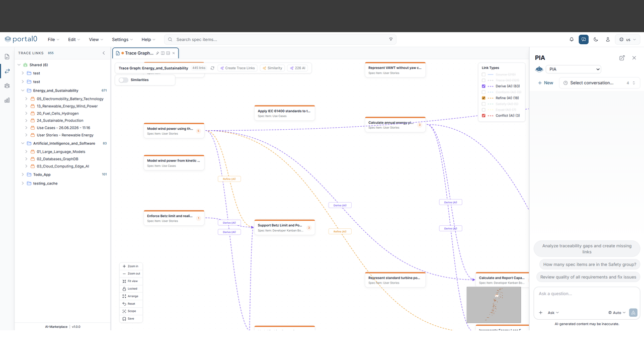Click the portal0 logo
The width and height of the screenshot is (644, 362).
point(21,39)
